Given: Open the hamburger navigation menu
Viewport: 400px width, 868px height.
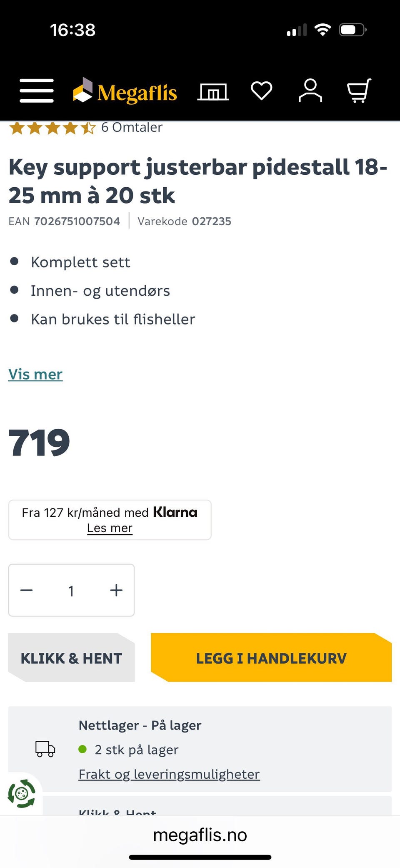Looking at the screenshot, I should (37, 91).
